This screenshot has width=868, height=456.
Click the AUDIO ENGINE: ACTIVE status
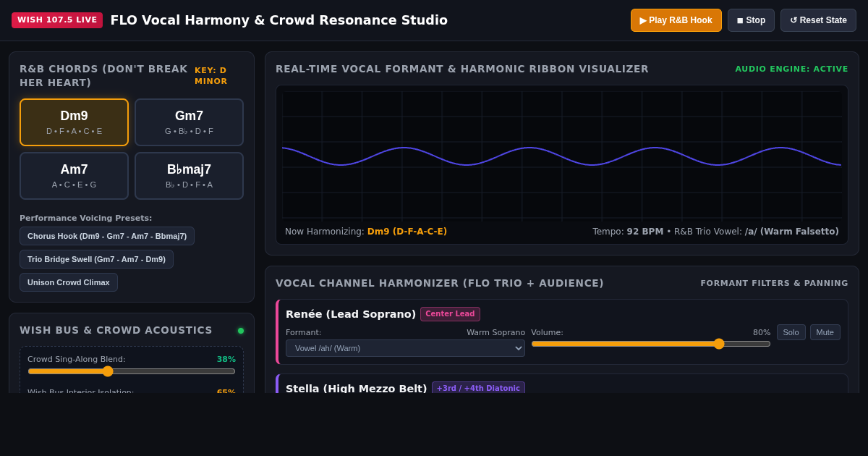pyautogui.click(x=791, y=69)
